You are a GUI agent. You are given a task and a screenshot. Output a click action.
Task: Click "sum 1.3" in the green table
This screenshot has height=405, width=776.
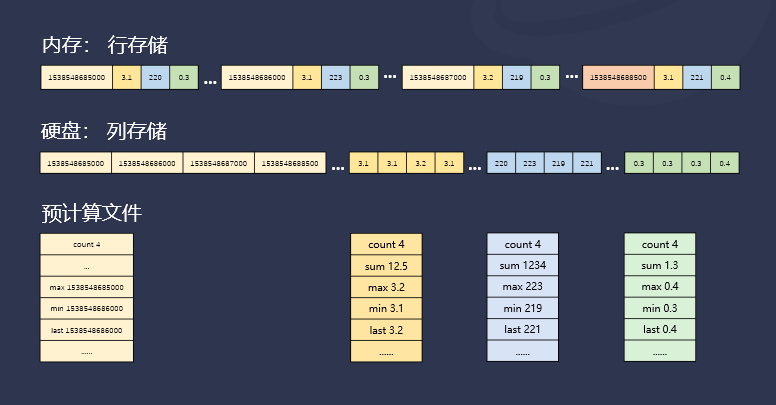coord(659,265)
